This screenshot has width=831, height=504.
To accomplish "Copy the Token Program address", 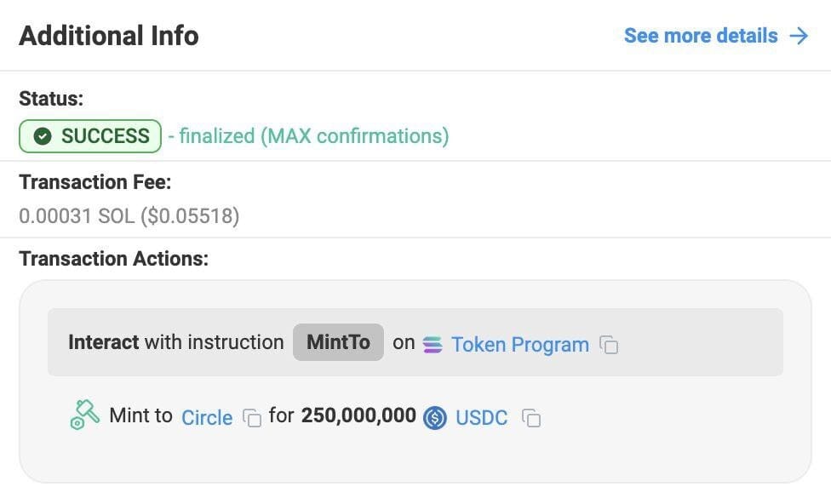I will pos(609,345).
